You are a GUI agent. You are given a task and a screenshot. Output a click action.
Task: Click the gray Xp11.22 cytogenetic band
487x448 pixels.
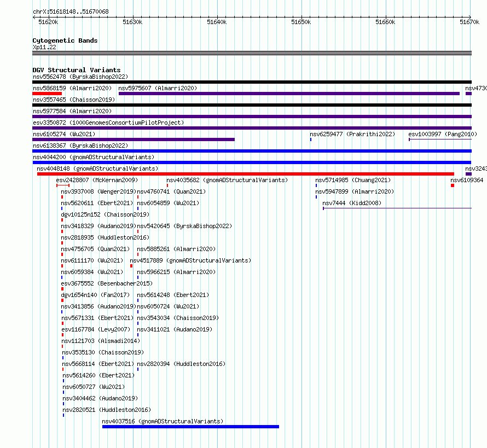coord(252,54)
